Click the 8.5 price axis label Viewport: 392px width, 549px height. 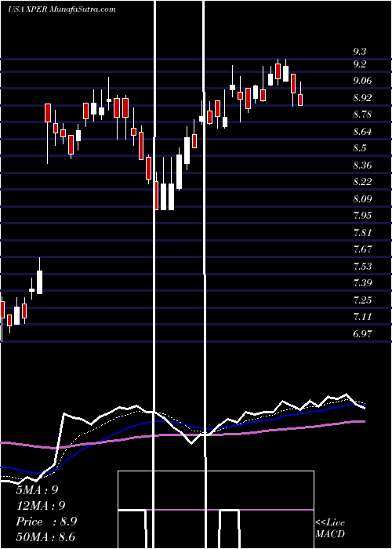tap(359, 148)
